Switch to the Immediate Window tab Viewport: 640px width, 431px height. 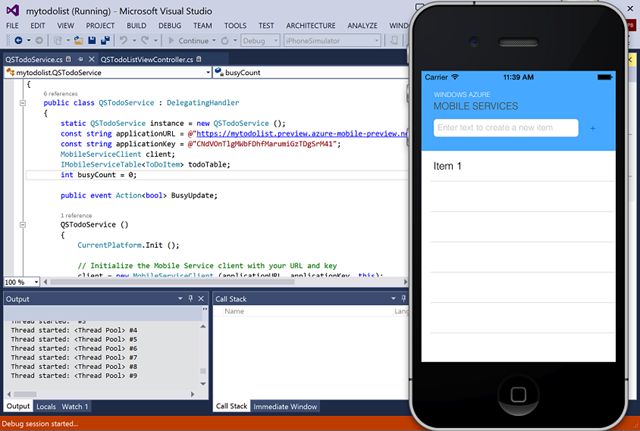(x=285, y=407)
